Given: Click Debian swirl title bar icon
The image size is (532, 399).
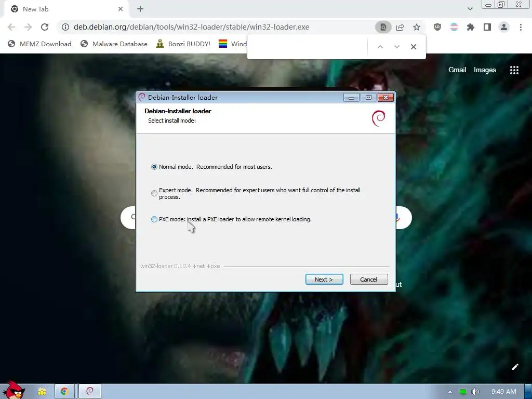Looking at the screenshot, I should (142, 97).
